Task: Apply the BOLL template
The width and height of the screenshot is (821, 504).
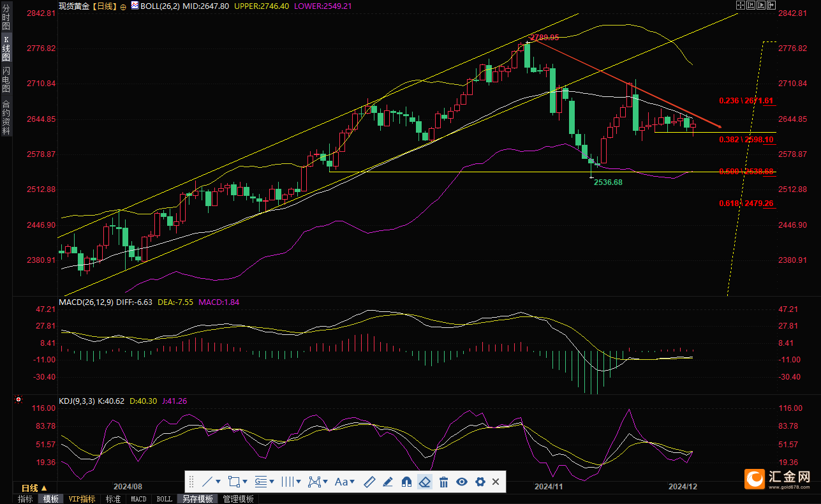Action: 164,499
